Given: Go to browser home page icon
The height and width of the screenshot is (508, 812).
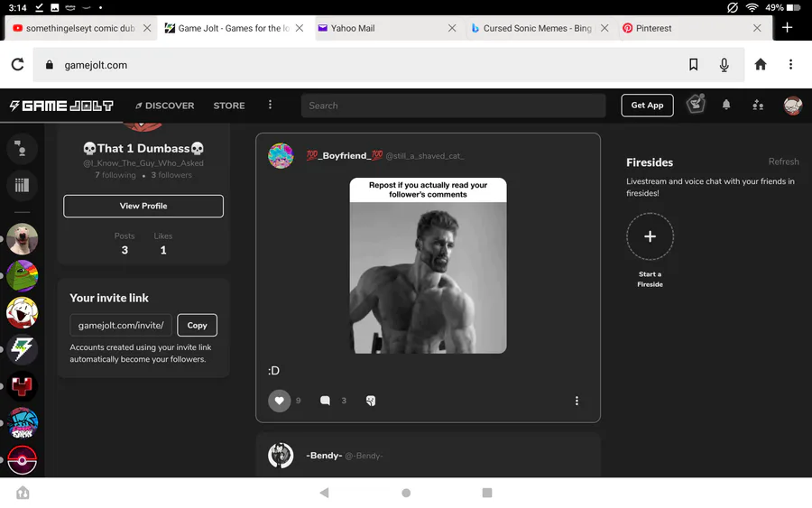Looking at the screenshot, I should 761,64.
